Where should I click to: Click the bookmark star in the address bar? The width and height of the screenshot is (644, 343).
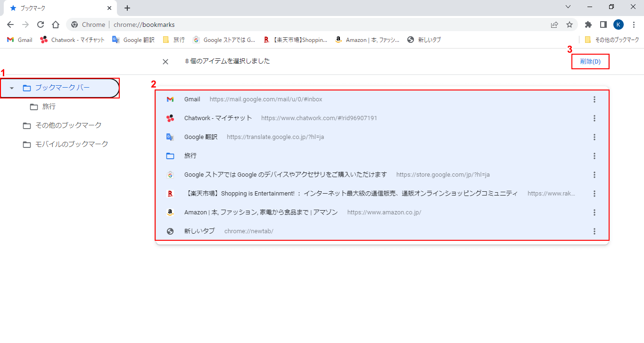(570, 24)
